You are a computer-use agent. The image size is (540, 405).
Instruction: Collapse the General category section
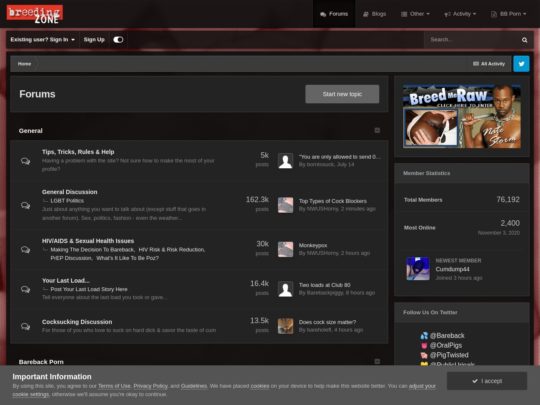(x=377, y=130)
